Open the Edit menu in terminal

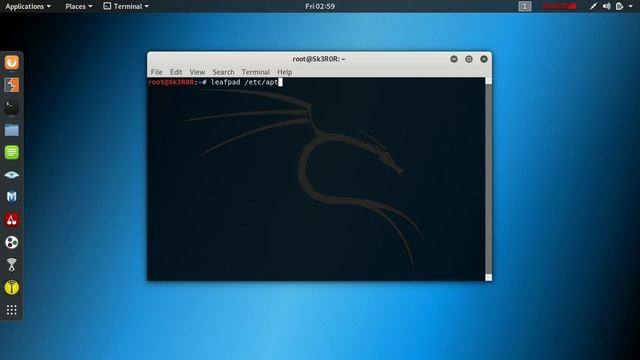[x=176, y=72]
